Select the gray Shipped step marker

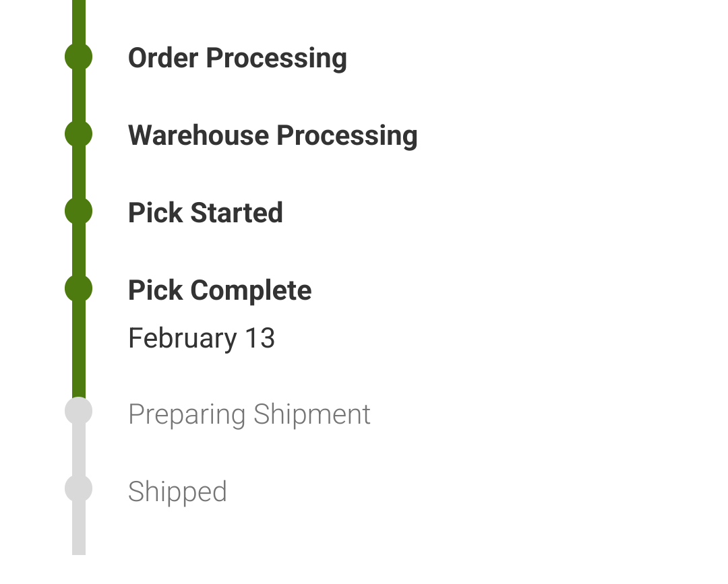pos(78,488)
